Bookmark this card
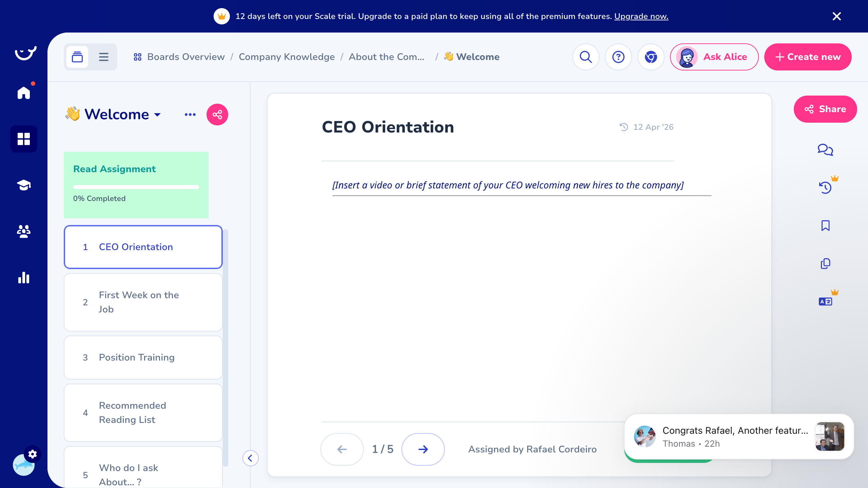868x488 pixels. tap(825, 226)
